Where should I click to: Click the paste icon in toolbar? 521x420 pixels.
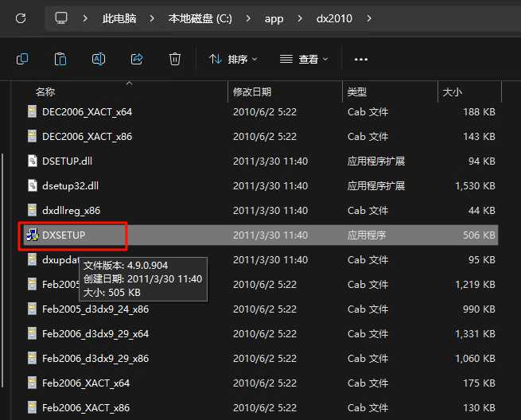[x=60, y=59]
